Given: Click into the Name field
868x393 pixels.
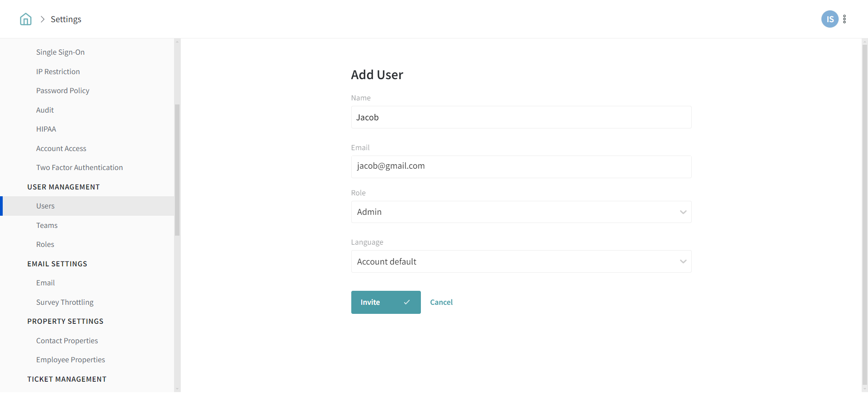Looking at the screenshot, I should pos(521,118).
